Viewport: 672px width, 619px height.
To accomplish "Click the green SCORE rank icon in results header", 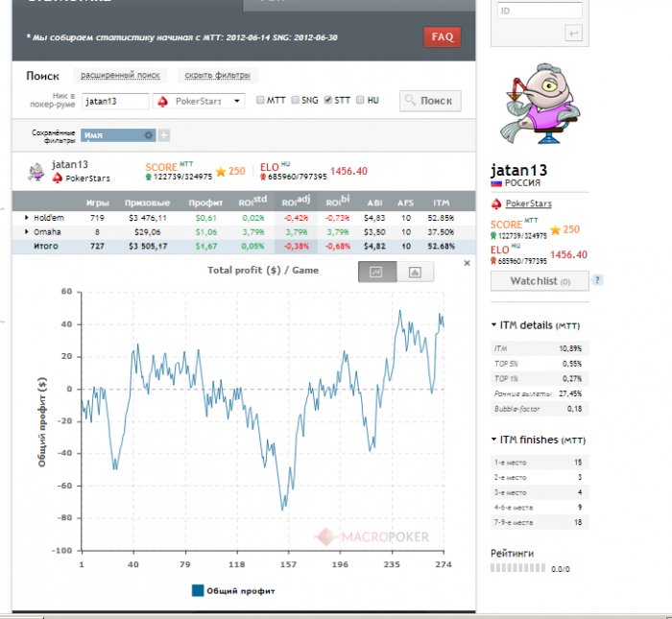I will tap(148, 177).
